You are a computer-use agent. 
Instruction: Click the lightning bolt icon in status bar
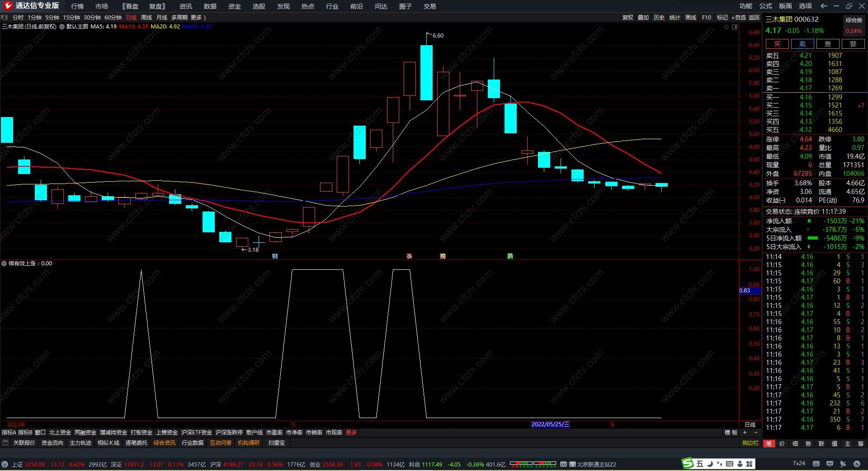[857, 464]
